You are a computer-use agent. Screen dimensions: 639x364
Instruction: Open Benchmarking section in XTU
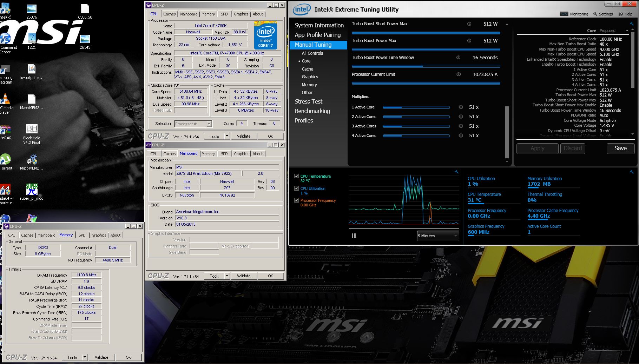[312, 111]
